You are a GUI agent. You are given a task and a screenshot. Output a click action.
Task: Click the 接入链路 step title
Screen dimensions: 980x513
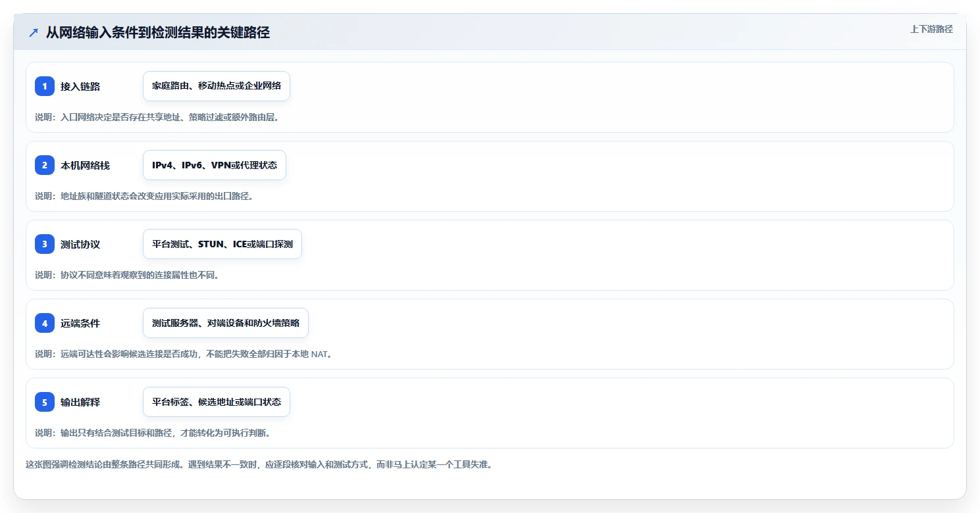[80, 86]
